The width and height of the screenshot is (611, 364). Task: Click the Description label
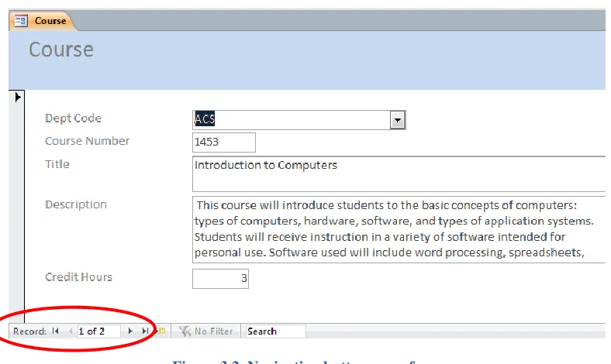pos(76,204)
